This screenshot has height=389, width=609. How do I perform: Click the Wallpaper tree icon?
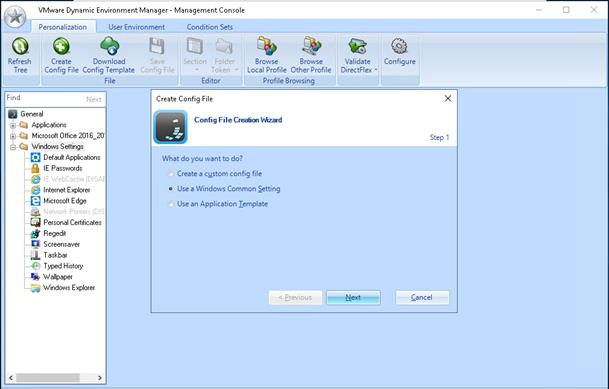click(x=35, y=277)
